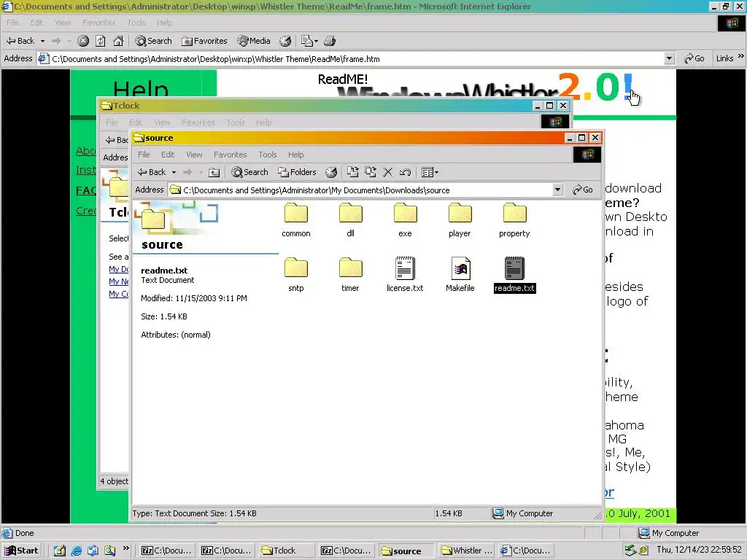Click Start button on taskbar

[21, 551]
